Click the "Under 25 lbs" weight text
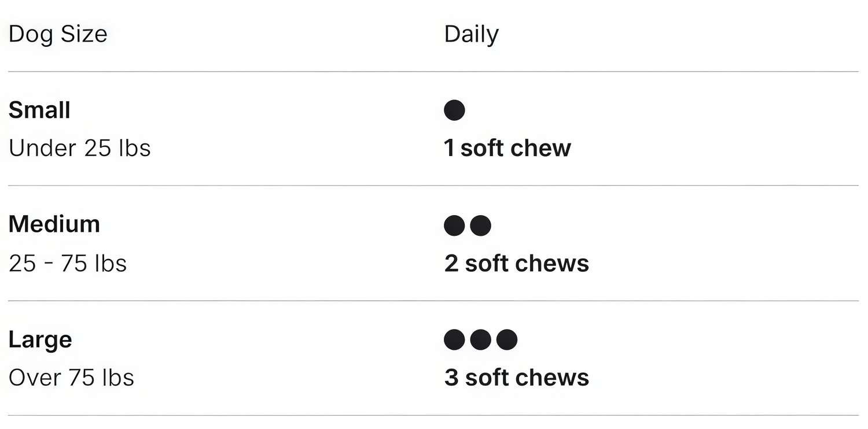This screenshot has width=868, height=429. 80,148
